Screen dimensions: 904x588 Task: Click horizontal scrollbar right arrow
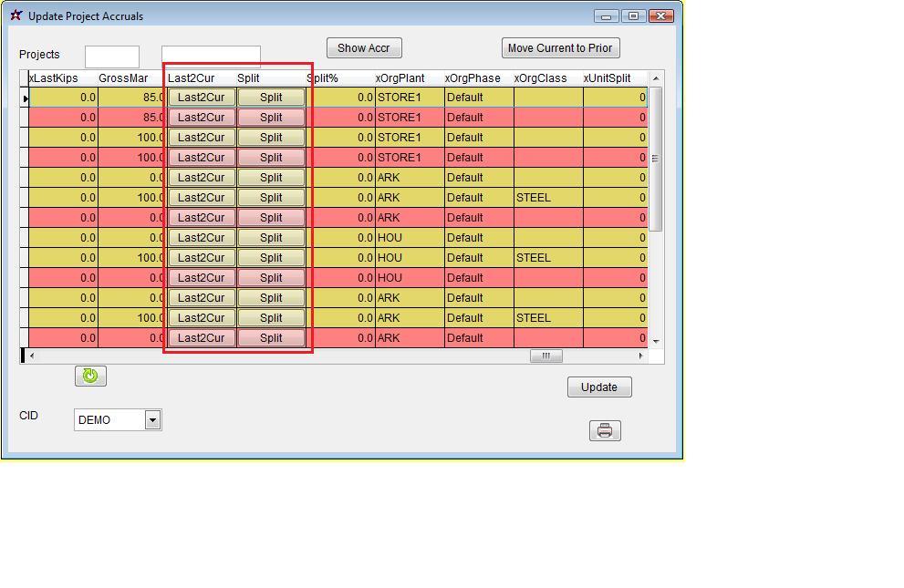tap(640, 356)
